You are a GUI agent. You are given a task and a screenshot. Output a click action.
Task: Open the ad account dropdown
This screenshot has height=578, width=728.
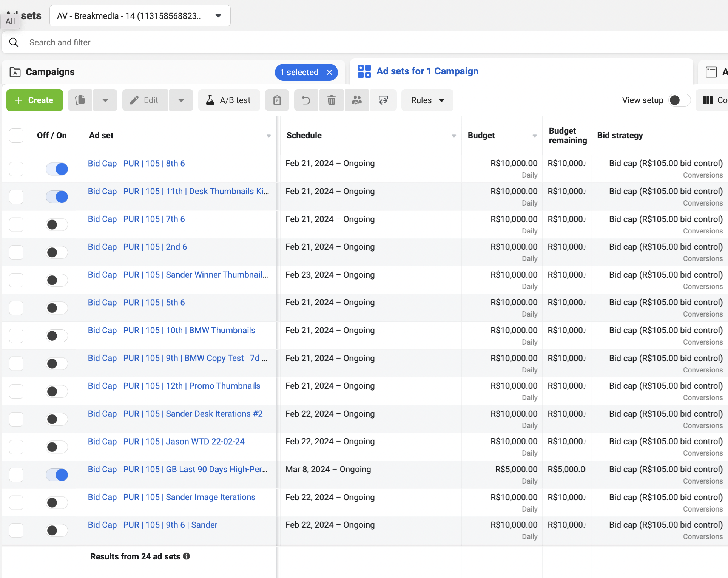(x=140, y=16)
